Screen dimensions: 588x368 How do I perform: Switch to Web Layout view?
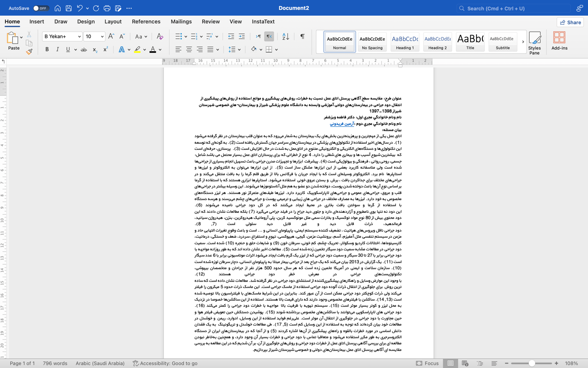point(465,363)
